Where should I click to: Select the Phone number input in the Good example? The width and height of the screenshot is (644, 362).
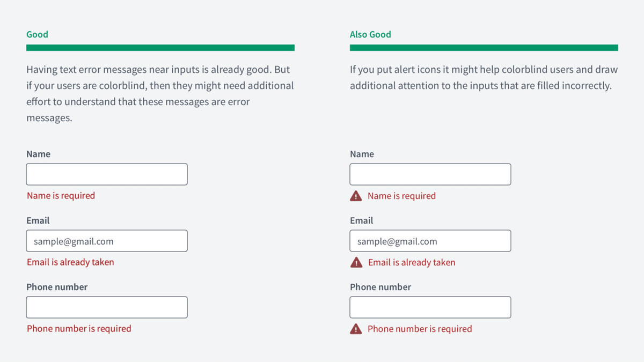click(107, 307)
